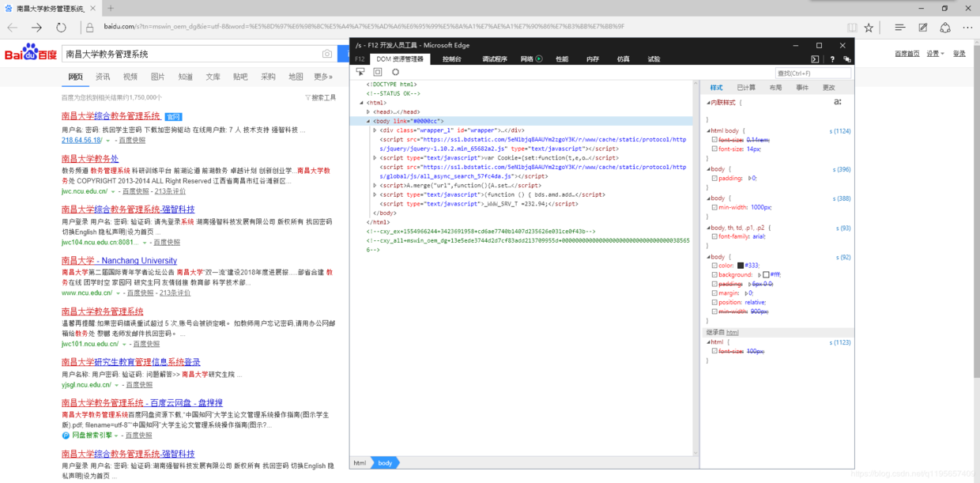
Task: Toggle the DOM element highlighting box icon
Action: (x=378, y=72)
